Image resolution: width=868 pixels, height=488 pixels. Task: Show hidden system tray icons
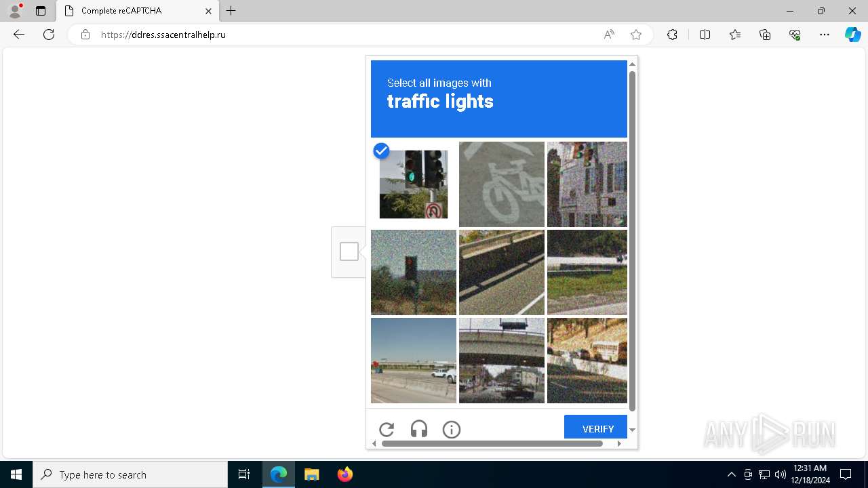click(731, 474)
